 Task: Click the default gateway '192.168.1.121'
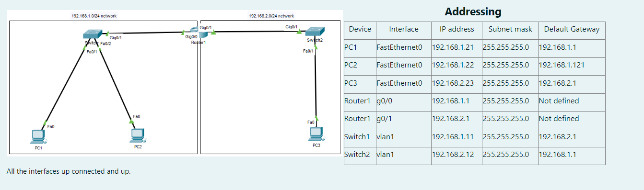pyautogui.click(x=562, y=65)
